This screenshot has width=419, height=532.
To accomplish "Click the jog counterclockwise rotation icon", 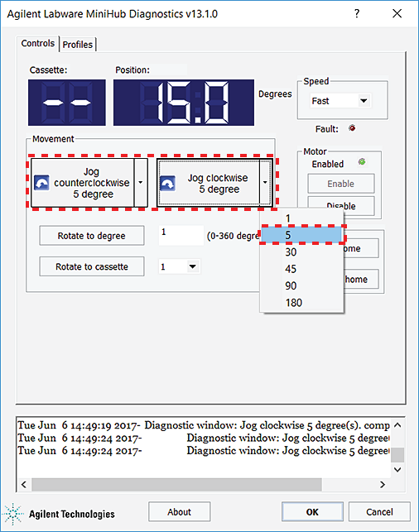I will [41, 183].
